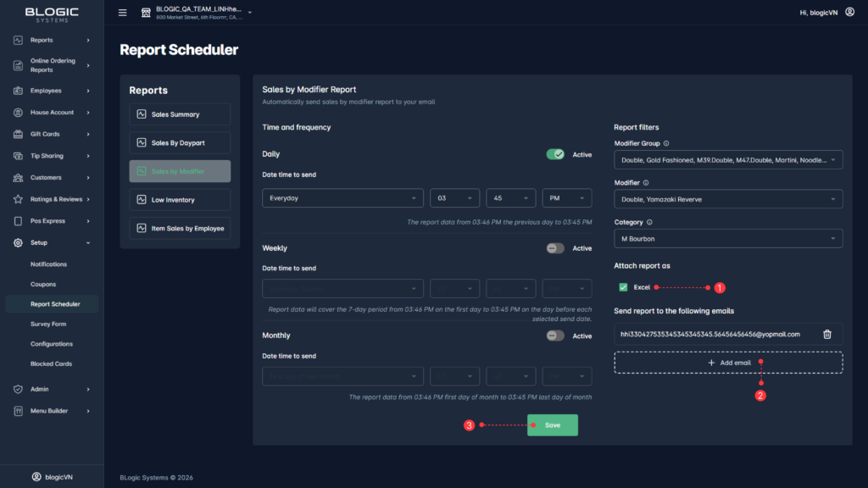Uncheck the Excel attachment checkbox
868x488 pixels.
pyautogui.click(x=623, y=287)
